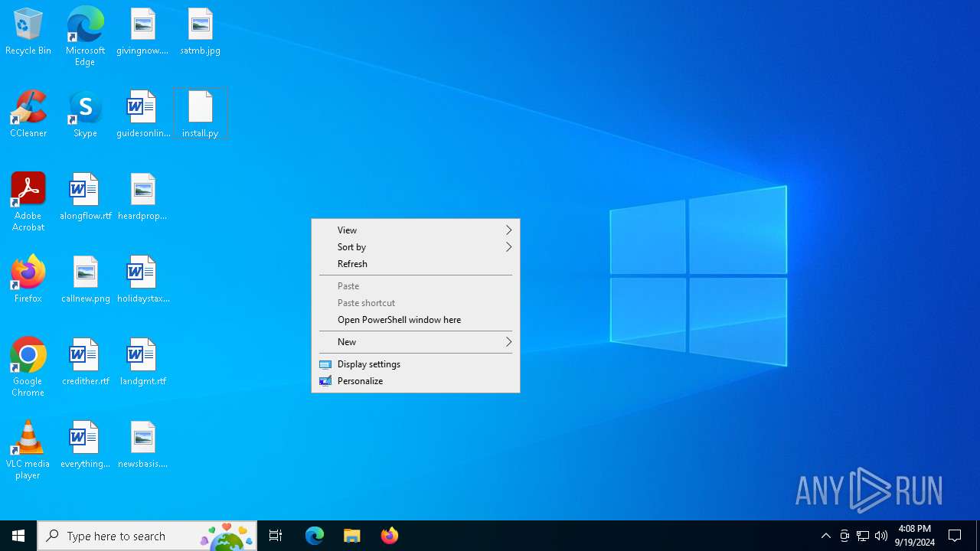Open the network status tray icon
Image resolution: width=980 pixels, height=551 pixels.
[x=863, y=536]
